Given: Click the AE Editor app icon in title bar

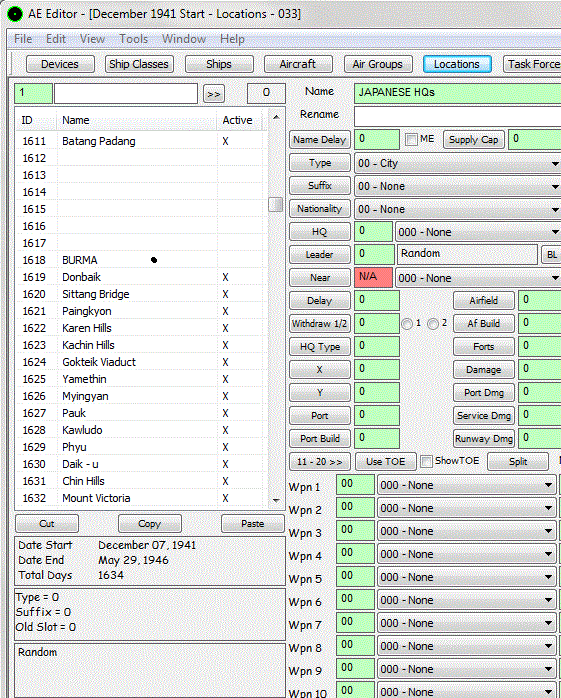Looking at the screenshot, I should 15,14.
